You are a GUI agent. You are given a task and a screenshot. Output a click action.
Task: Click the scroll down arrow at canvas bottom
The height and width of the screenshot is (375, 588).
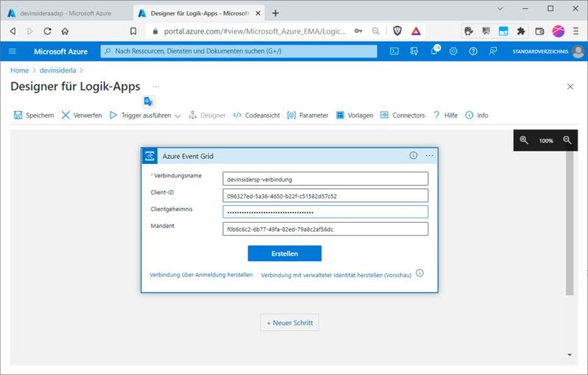coord(570,354)
